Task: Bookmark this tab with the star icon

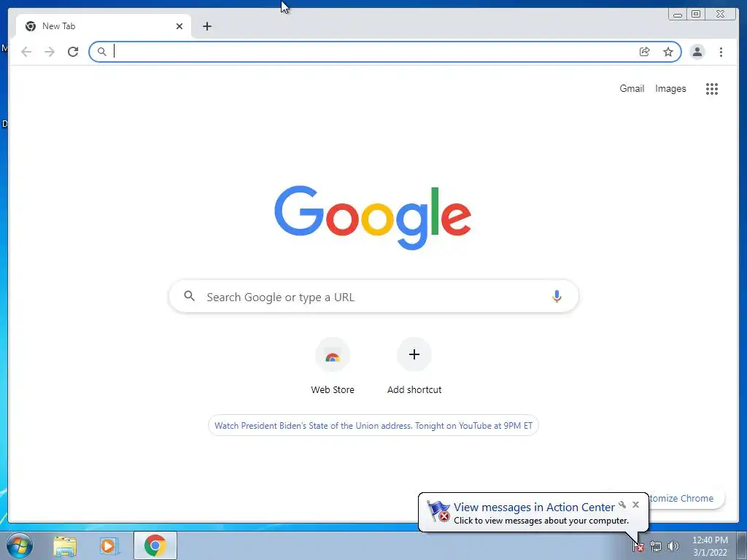Action: tap(668, 52)
